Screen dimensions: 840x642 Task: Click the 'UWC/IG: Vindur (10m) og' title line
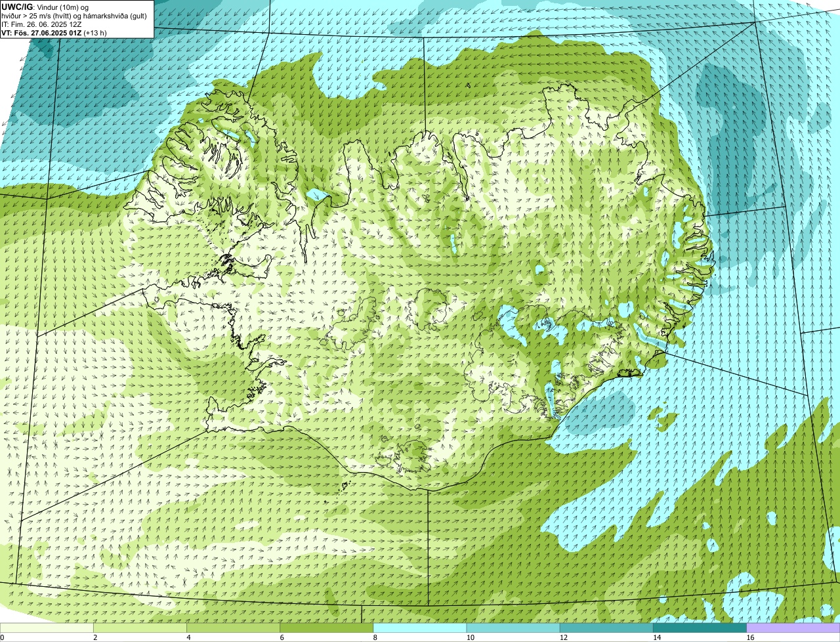click(45, 7)
